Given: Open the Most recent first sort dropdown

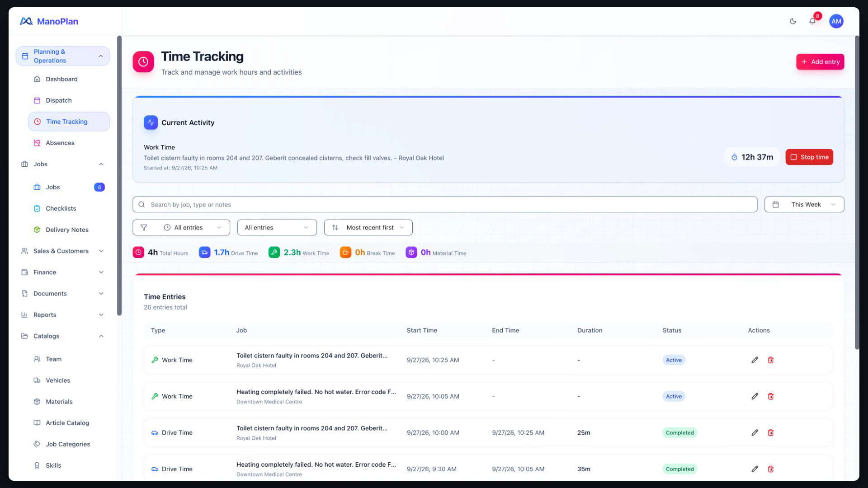Looking at the screenshot, I should click(368, 228).
